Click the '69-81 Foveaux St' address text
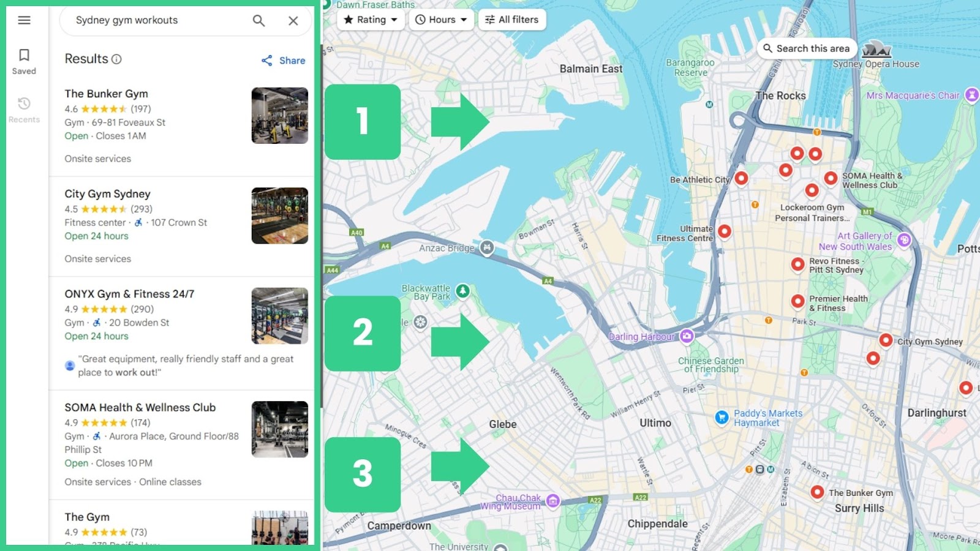The width and height of the screenshot is (980, 551). click(129, 122)
